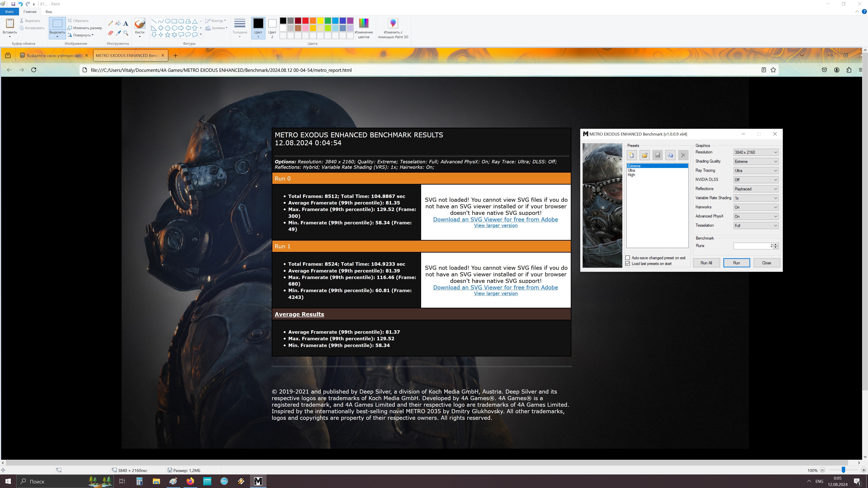Select the Pencil tool in Paint
868x488 pixels.
pos(110,23)
